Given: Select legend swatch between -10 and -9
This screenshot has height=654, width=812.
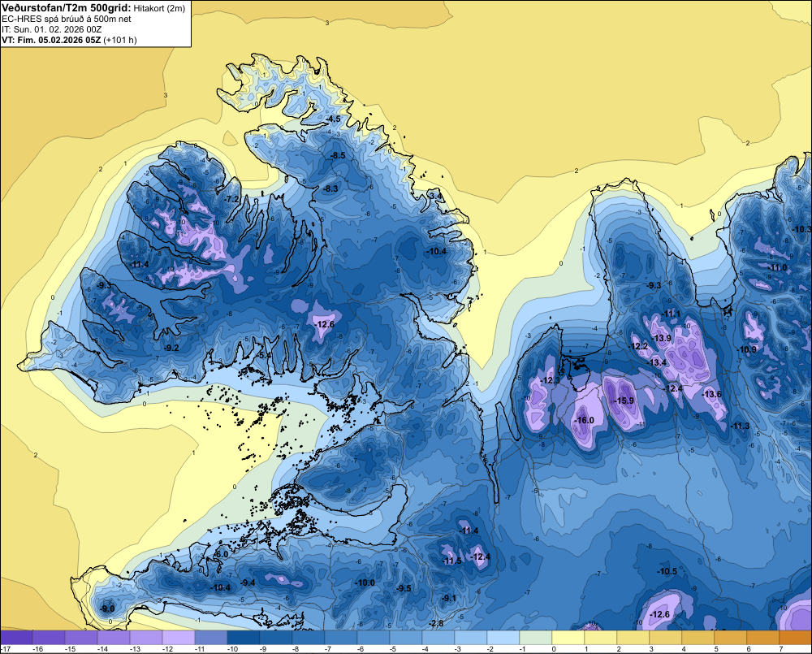Looking at the screenshot, I should (244, 638).
